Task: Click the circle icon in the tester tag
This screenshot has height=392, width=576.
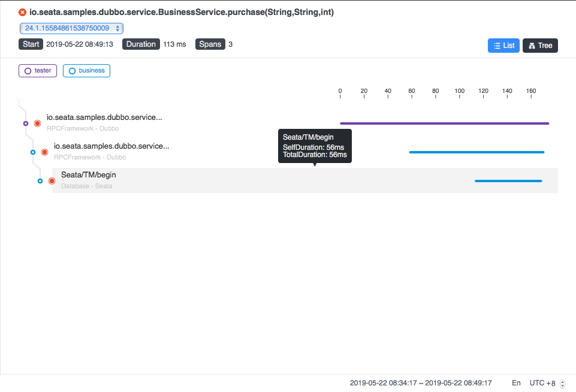Action: click(28, 71)
